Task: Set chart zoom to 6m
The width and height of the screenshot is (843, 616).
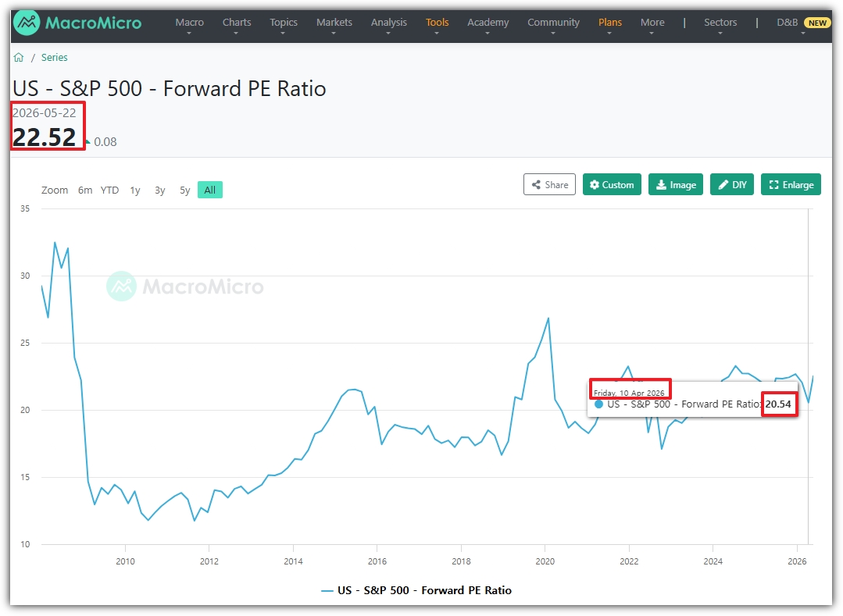Action: 85,190
